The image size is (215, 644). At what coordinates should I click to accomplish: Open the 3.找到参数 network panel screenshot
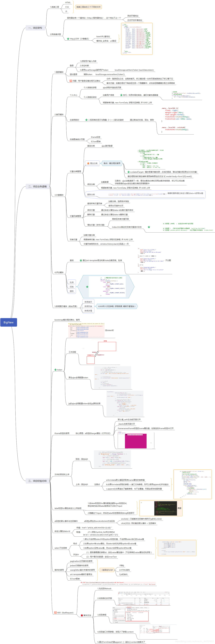[131, 615]
